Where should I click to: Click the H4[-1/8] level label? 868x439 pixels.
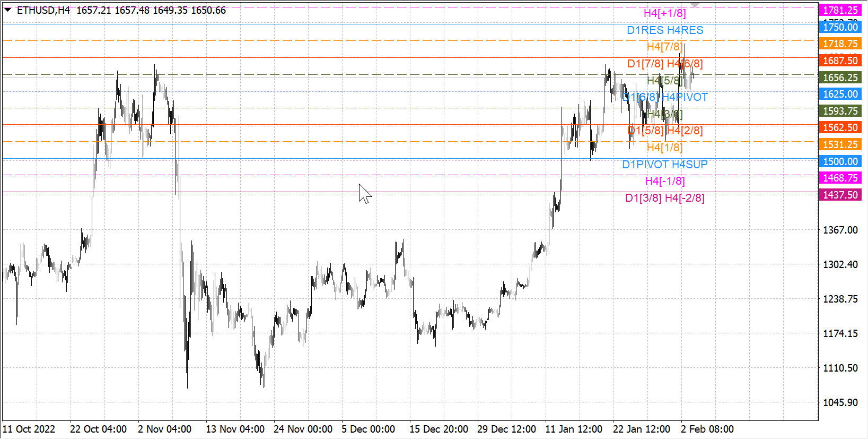(665, 181)
